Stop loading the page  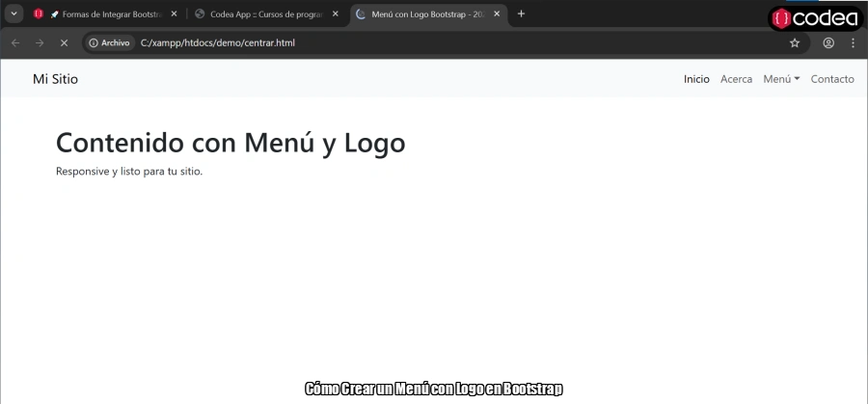(64, 42)
